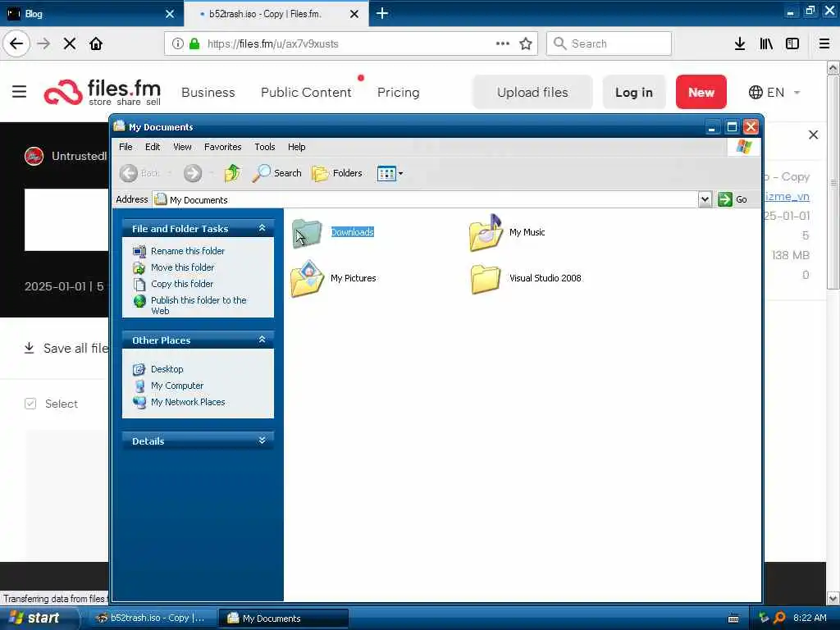This screenshot has width=840, height=630.
Task: Go up one folder level
Action: coord(232,173)
